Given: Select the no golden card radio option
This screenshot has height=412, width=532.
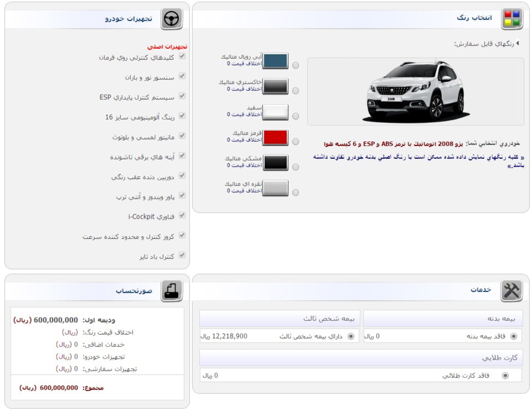Looking at the screenshot, I should [505, 375].
